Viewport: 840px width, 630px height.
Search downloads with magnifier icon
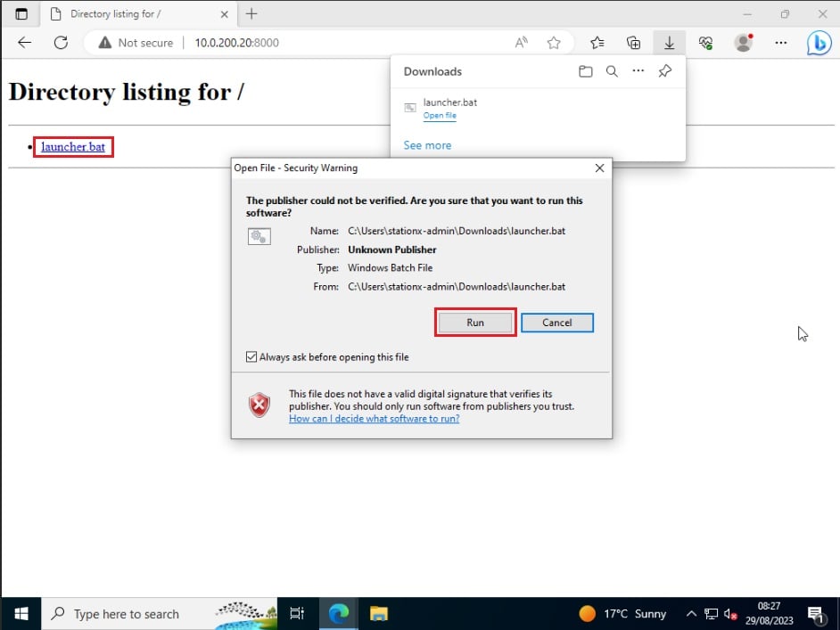point(612,71)
